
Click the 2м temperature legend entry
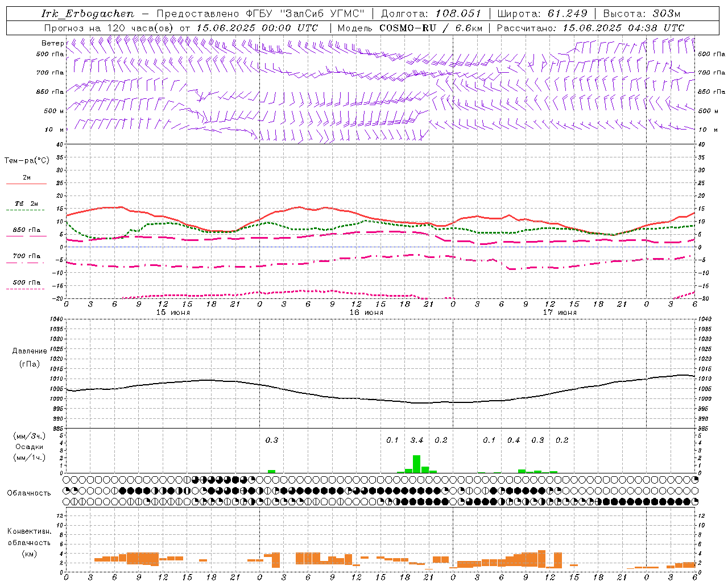[27, 178]
